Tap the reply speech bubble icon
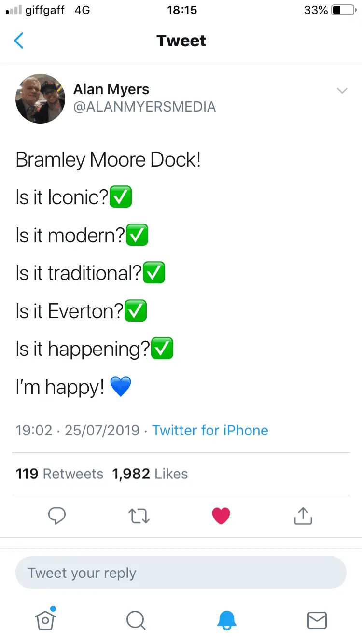Screen dimensions: 362x644 57,516
